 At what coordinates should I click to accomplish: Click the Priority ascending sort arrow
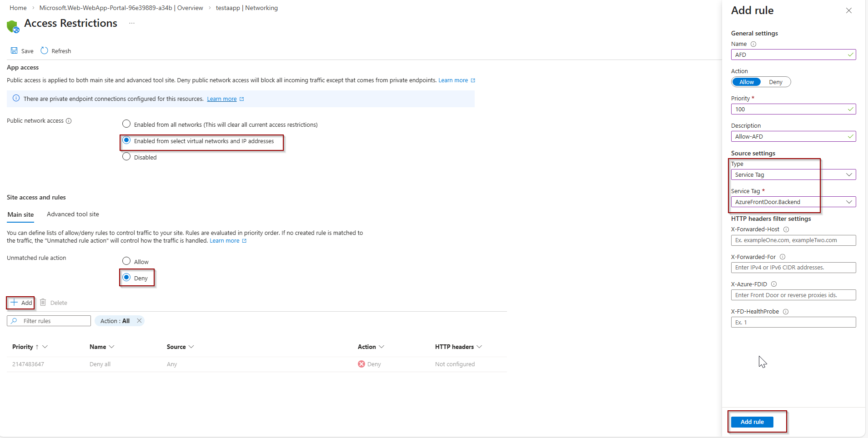coord(37,347)
